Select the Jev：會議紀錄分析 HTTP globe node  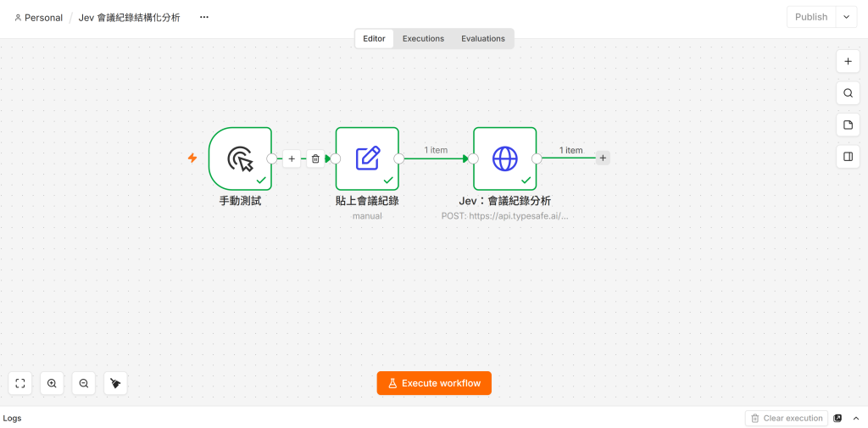pos(505,158)
